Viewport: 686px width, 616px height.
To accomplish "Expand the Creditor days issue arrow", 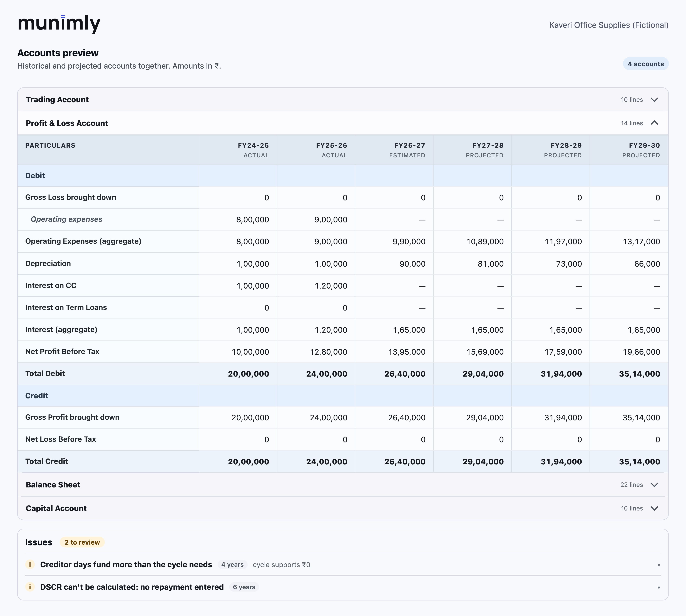I will [x=658, y=565].
